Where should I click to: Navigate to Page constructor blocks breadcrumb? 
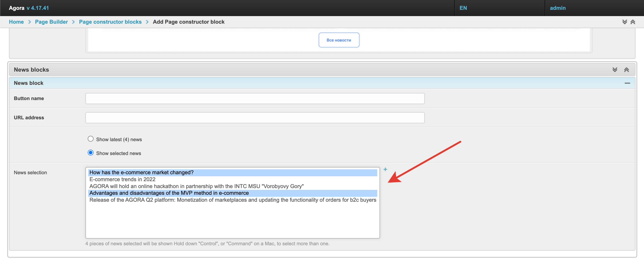pos(110,22)
